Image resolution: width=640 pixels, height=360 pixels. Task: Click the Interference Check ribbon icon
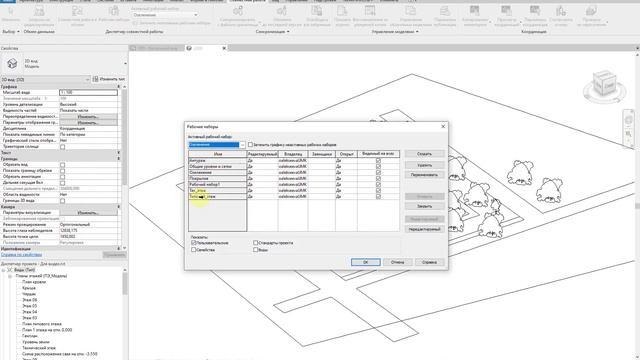click(591, 11)
